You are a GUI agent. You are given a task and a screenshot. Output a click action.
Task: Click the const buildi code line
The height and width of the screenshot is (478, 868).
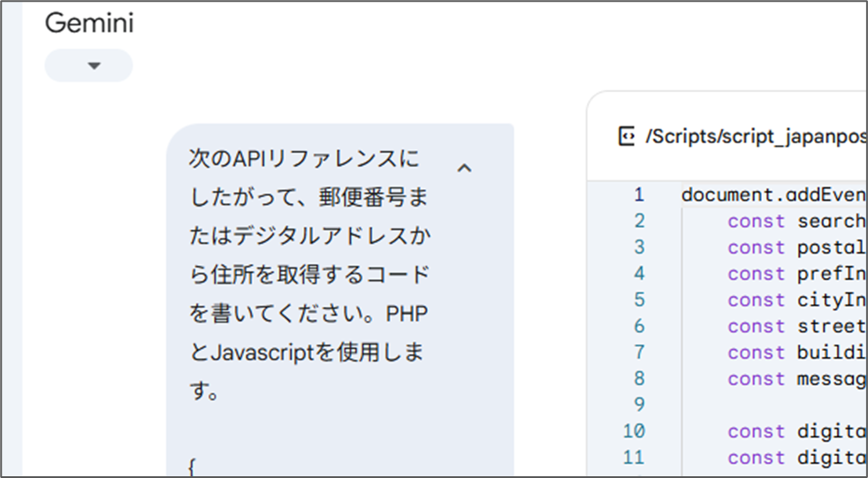click(796, 353)
